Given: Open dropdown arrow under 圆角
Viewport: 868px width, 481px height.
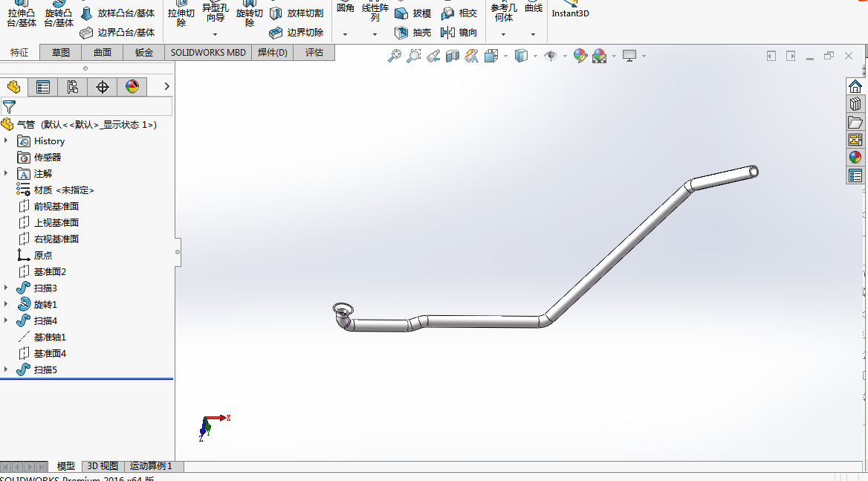Looking at the screenshot, I should tap(345, 34).
